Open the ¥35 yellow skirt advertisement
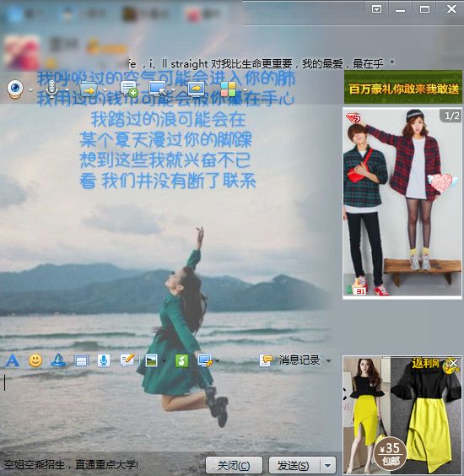 point(402,415)
